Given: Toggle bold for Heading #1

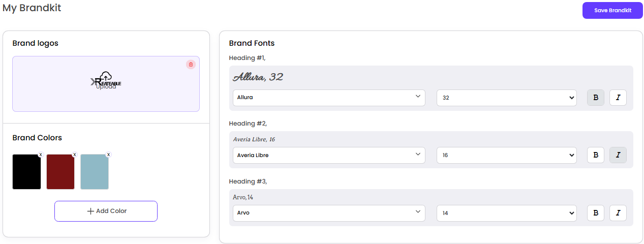Looking at the screenshot, I should tap(596, 98).
